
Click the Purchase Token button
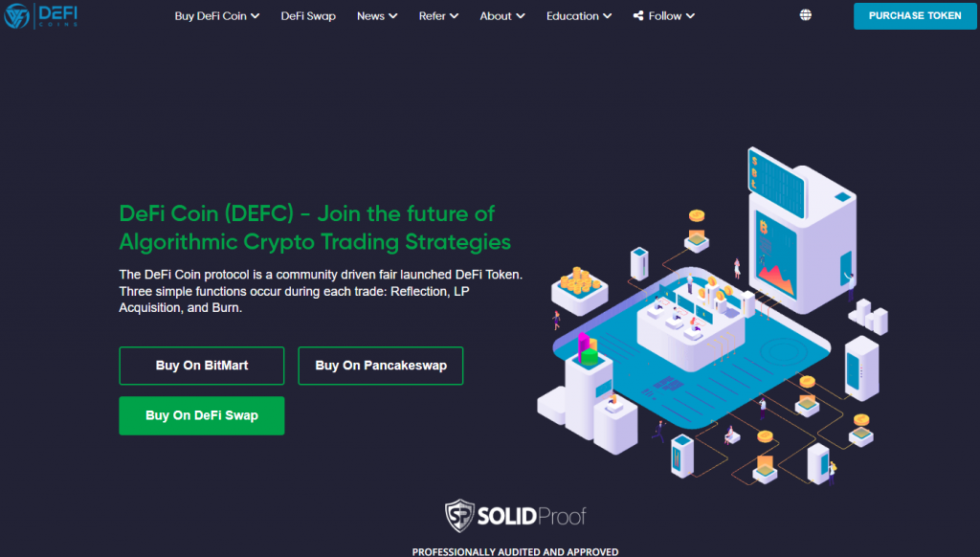tap(915, 15)
